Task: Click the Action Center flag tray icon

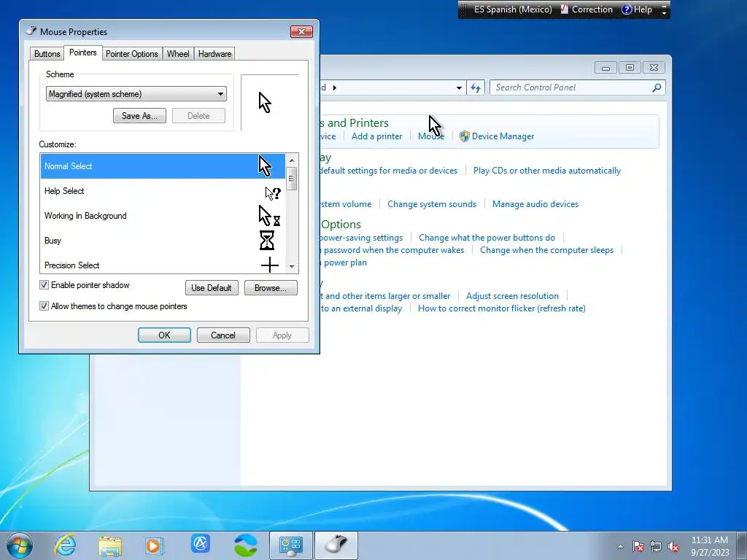Action: [638, 546]
